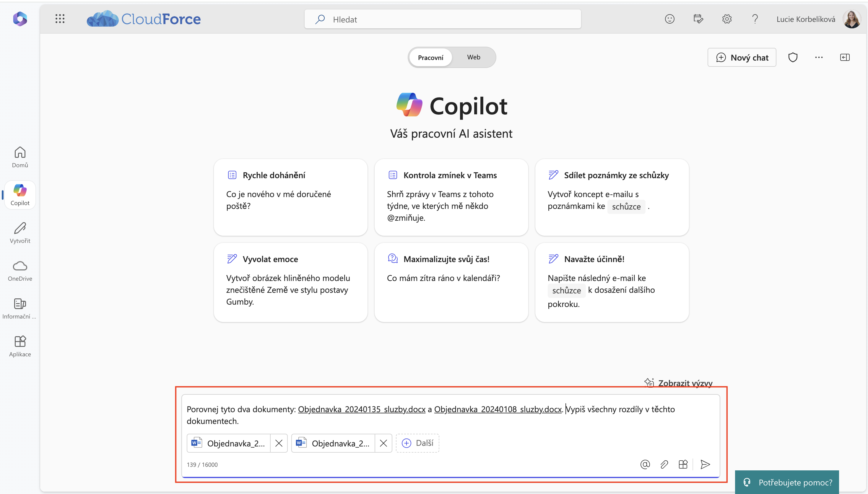Screen dimensions: 868x494
Task: Open Aplikace in sidebar
Action: [20, 346]
